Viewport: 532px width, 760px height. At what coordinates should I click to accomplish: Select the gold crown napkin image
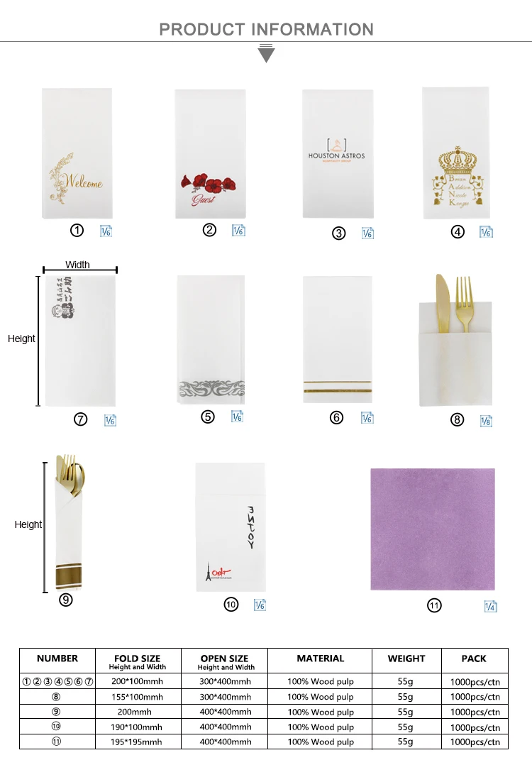click(x=456, y=153)
